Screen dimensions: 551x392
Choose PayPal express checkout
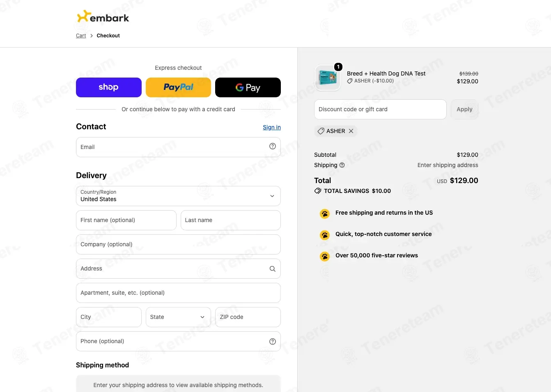[178, 87]
